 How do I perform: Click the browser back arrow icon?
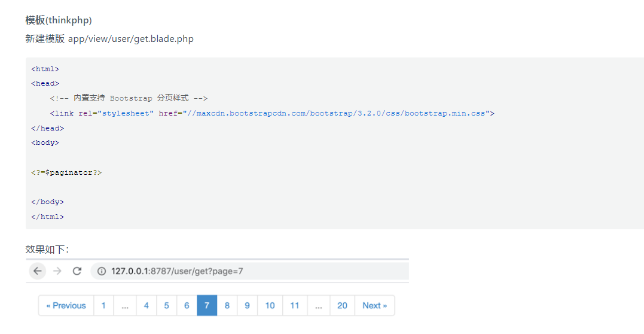click(38, 271)
